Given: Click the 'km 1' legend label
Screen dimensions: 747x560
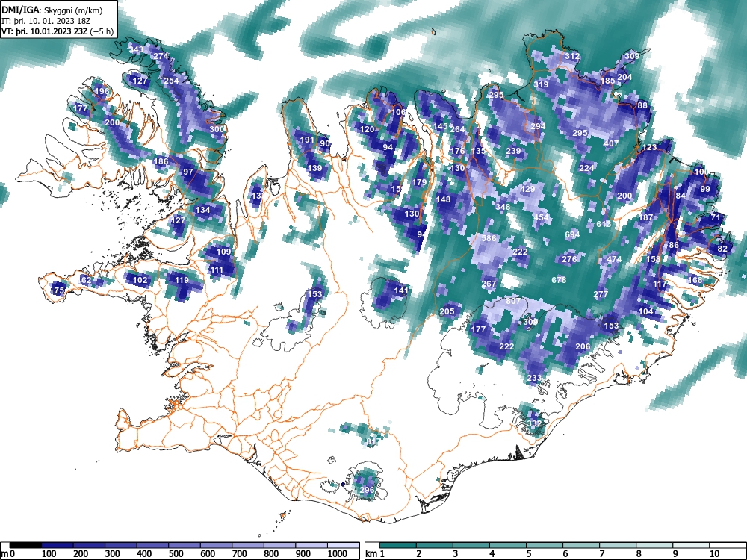Looking at the screenshot, I should tap(375, 554).
